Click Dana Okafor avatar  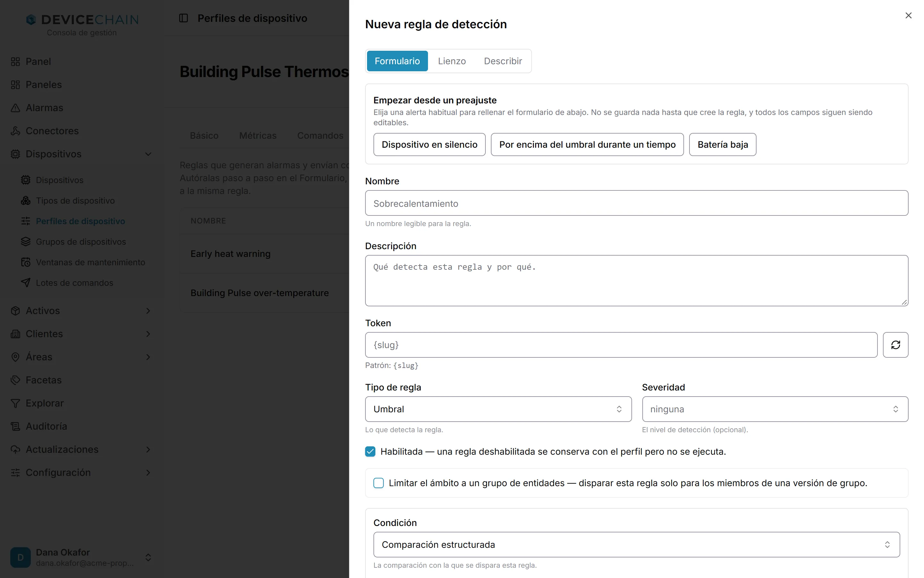[x=21, y=557]
